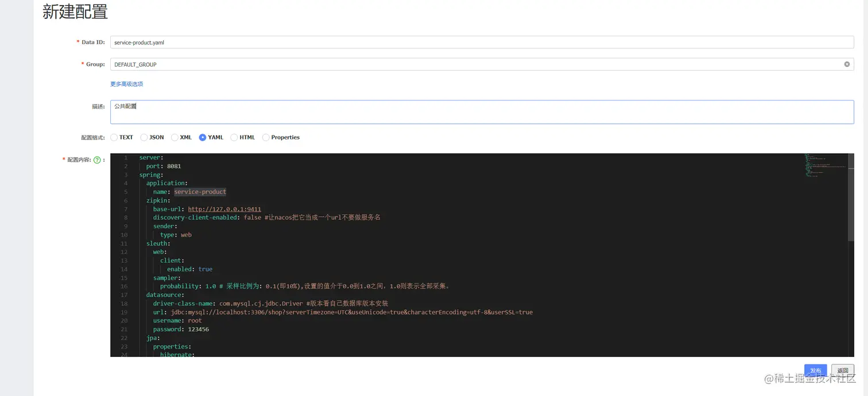
Task: Click the 'properties:' line
Action: 172,347
